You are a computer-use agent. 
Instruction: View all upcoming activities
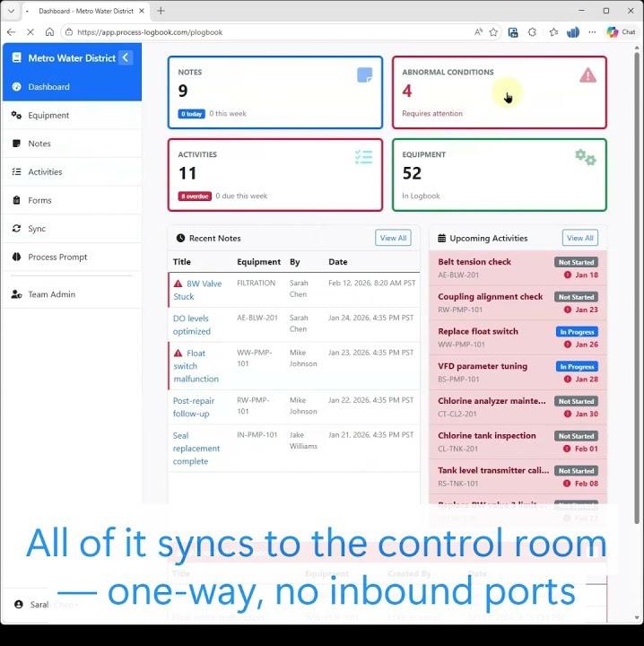[579, 238]
